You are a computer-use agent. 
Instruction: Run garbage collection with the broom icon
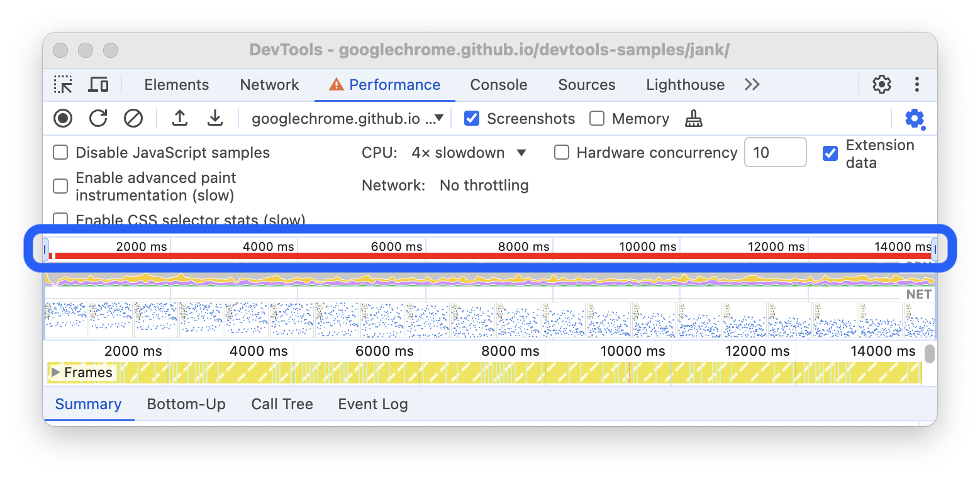(x=693, y=118)
